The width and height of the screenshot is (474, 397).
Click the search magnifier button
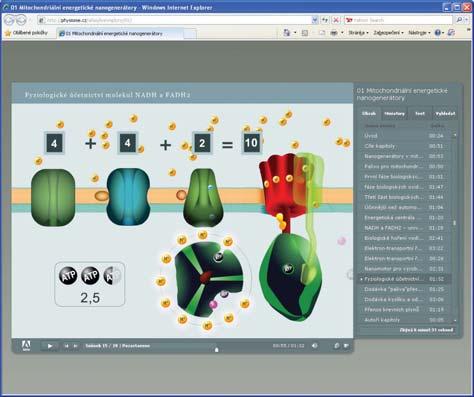tap(459, 20)
